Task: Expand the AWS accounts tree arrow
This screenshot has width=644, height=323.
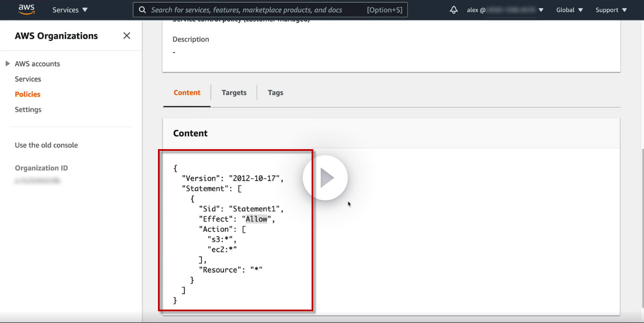Action: coord(7,64)
